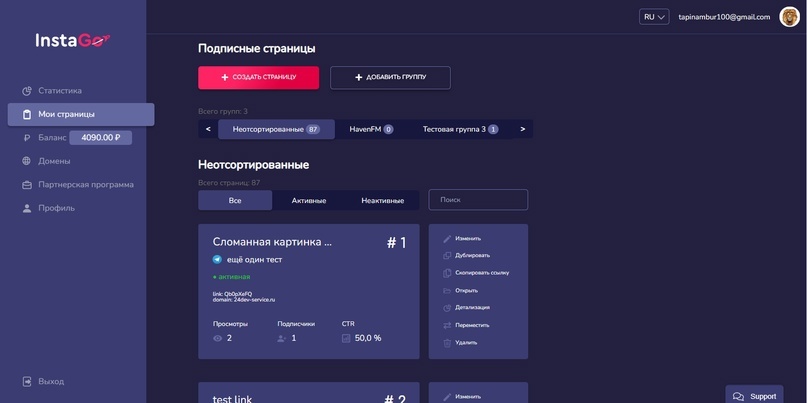Click the Домены globe icon

coord(27,161)
